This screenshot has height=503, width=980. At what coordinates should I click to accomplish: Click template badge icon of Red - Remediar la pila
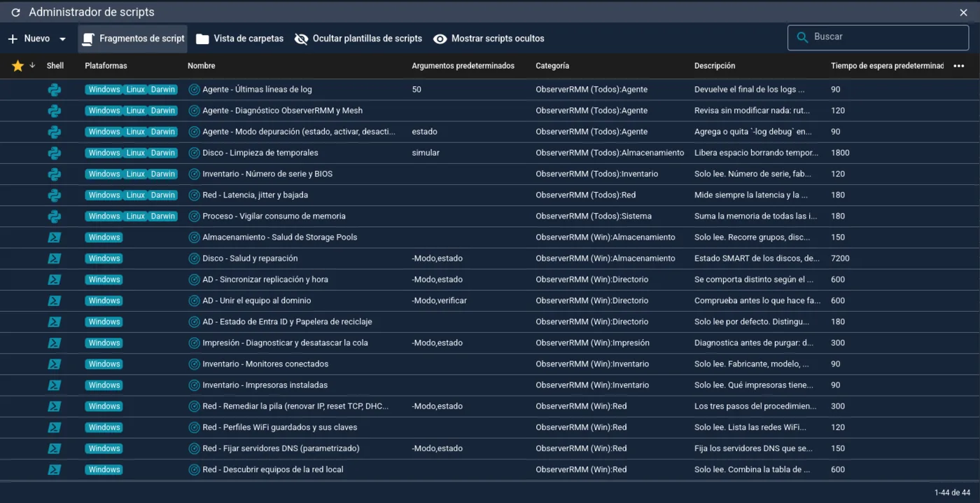[195, 406]
